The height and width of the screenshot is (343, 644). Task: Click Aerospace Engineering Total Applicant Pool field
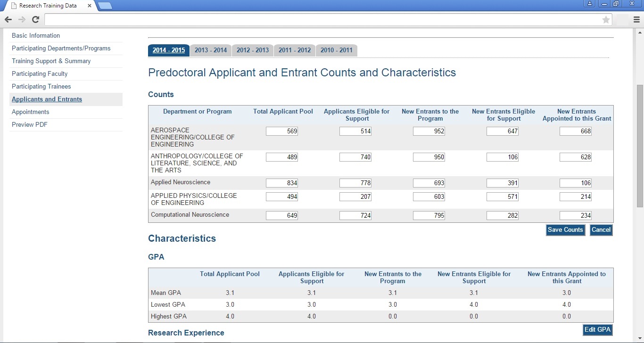[x=281, y=131]
